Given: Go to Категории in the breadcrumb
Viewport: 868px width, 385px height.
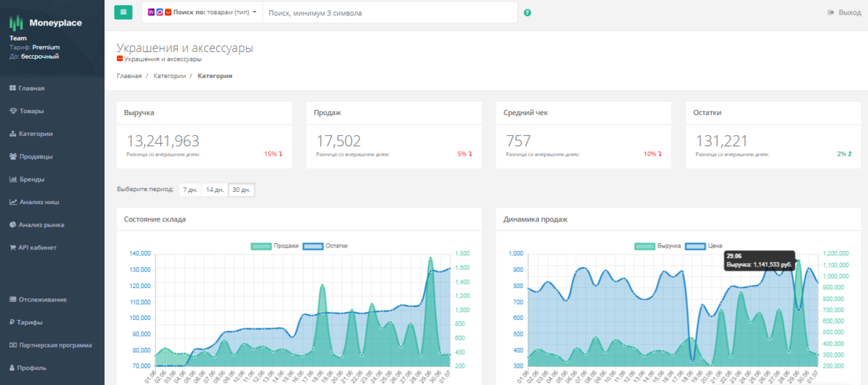Looking at the screenshot, I should (x=169, y=75).
